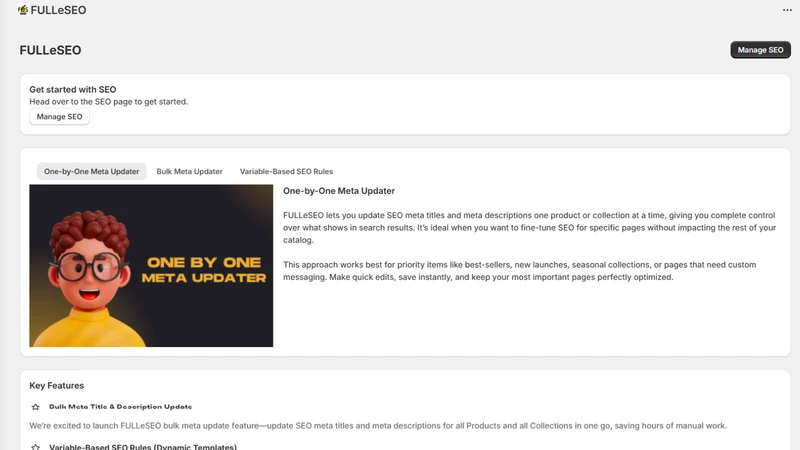
Task: Click the FULLeSEO page title
Action: point(51,50)
